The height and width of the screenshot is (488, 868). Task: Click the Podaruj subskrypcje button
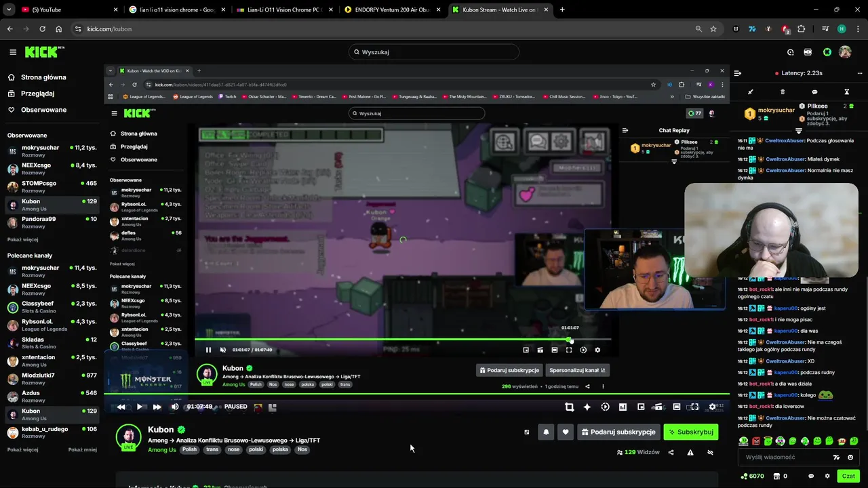[x=618, y=432]
